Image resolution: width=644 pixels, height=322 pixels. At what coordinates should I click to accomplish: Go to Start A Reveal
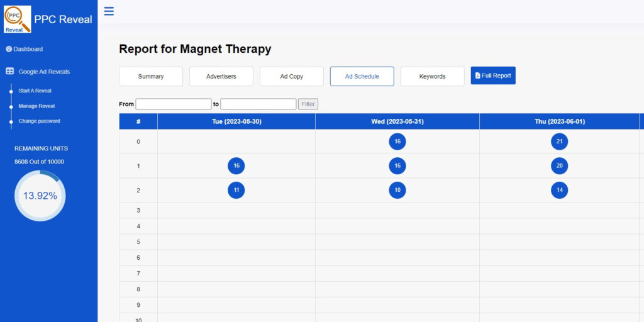click(35, 91)
